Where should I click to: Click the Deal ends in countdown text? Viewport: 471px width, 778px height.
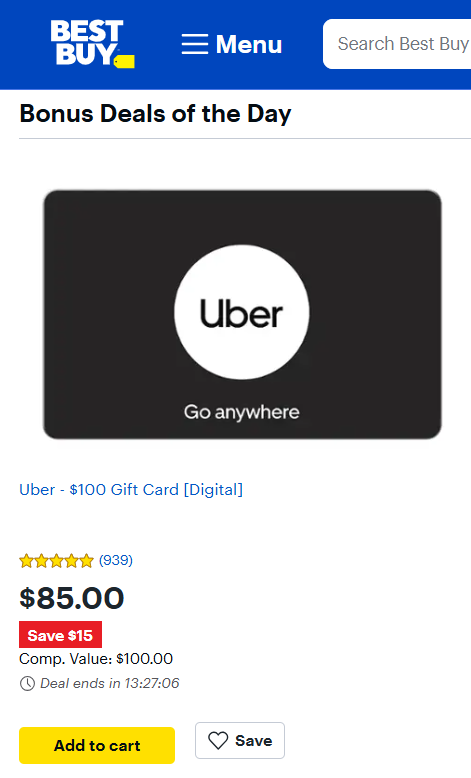[x=110, y=683]
